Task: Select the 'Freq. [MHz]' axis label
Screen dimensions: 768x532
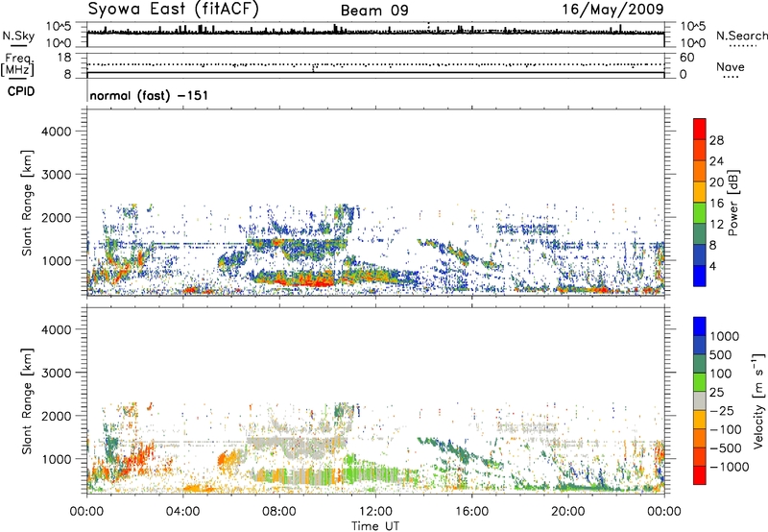Action: (17, 64)
